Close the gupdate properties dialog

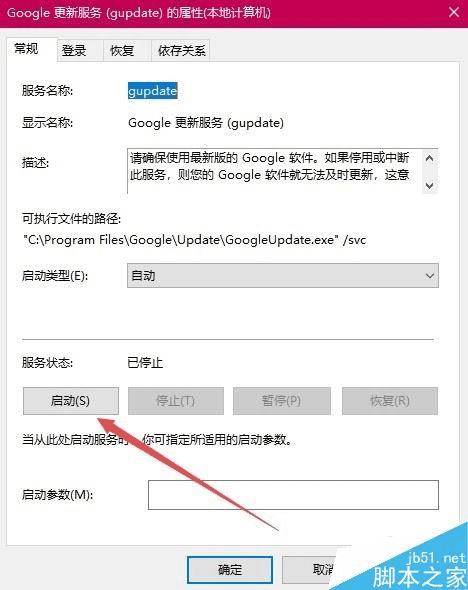pos(454,12)
